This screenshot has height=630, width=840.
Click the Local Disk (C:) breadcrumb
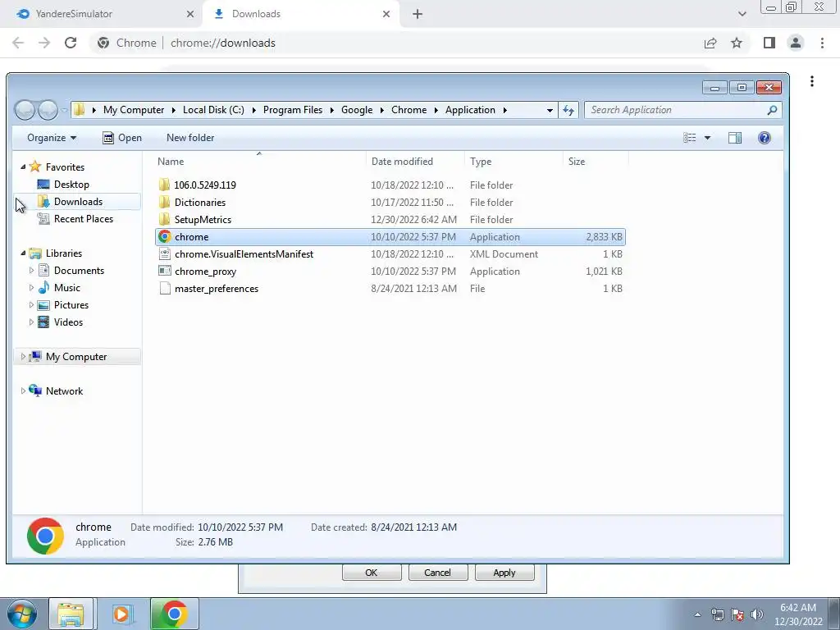click(213, 110)
